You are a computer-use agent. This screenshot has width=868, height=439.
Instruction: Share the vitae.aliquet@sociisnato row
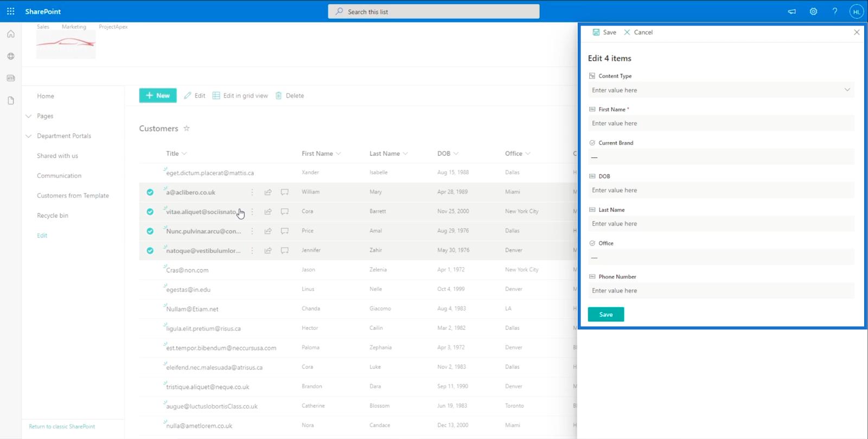268,212
